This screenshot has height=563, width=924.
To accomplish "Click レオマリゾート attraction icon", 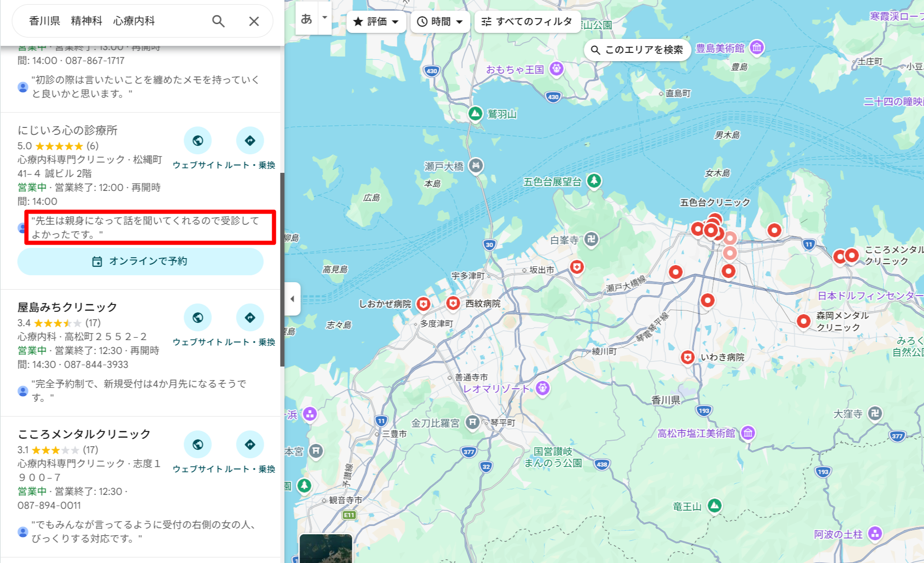I will point(542,388).
